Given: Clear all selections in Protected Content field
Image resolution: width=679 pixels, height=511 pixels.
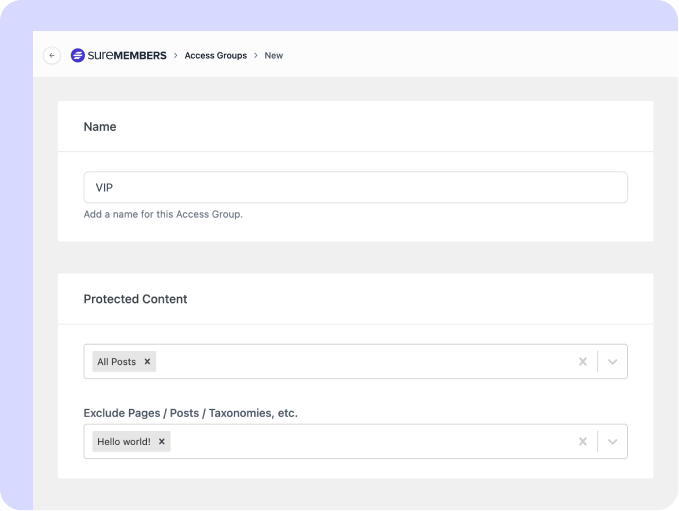Looking at the screenshot, I should pyautogui.click(x=583, y=362).
